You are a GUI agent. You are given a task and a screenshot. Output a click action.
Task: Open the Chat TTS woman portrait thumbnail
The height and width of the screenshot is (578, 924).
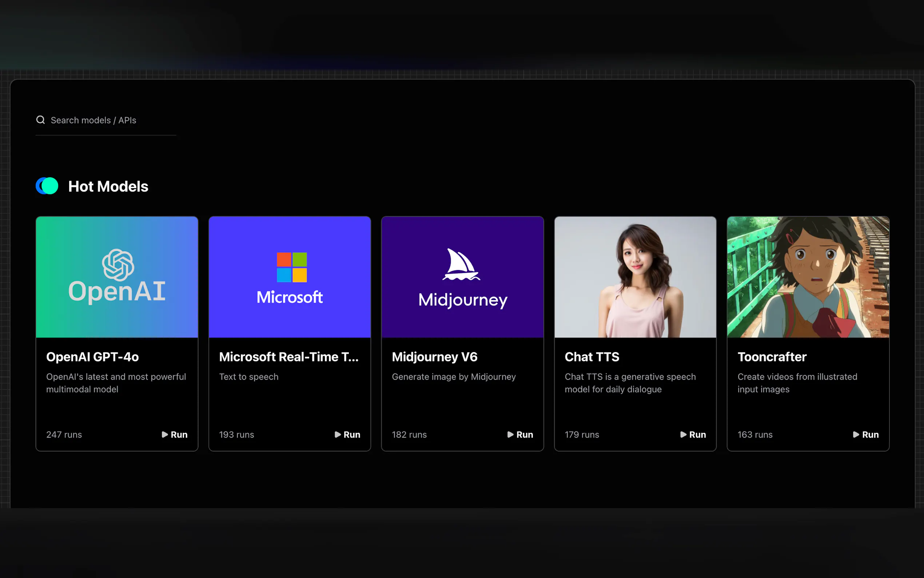point(635,277)
